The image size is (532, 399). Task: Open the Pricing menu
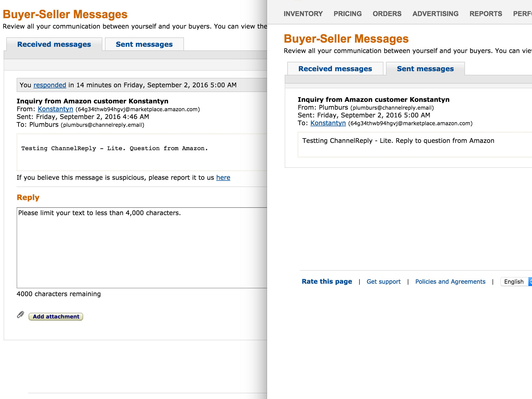(348, 14)
